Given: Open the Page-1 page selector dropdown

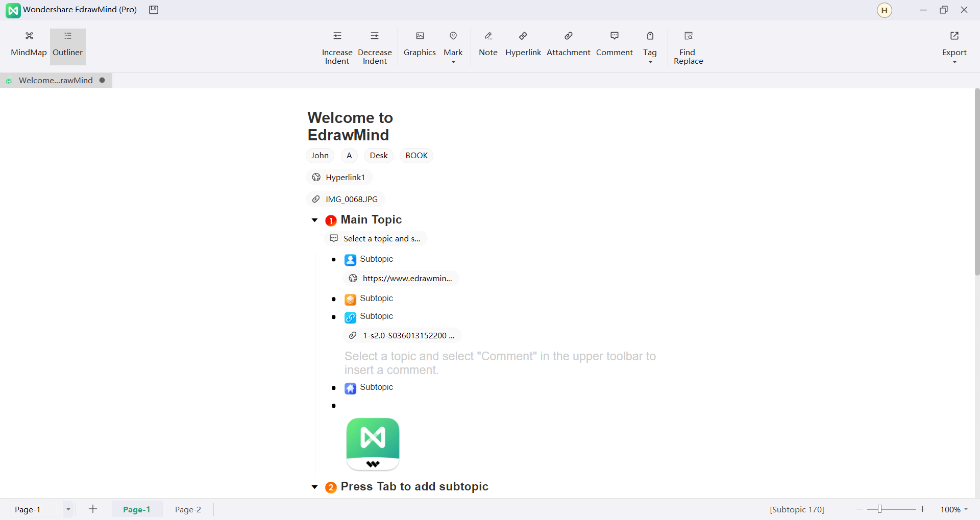Looking at the screenshot, I should coord(68,509).
